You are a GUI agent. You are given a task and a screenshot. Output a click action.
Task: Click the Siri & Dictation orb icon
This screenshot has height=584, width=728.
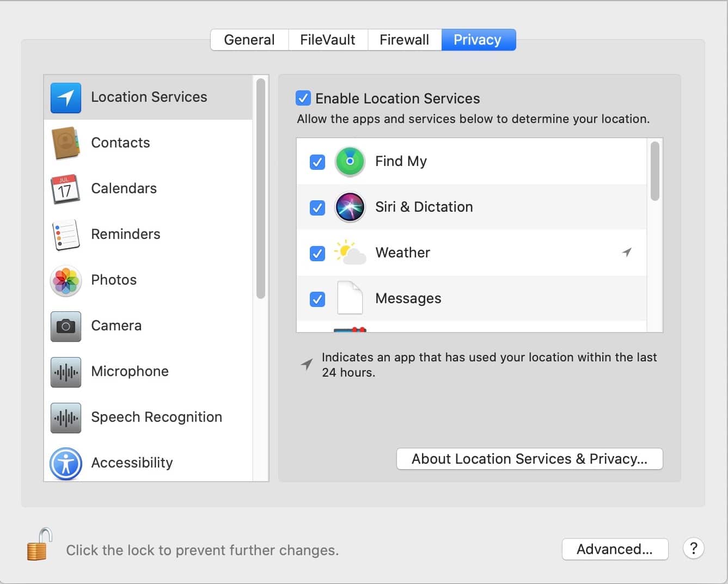[x=350, y=207]
